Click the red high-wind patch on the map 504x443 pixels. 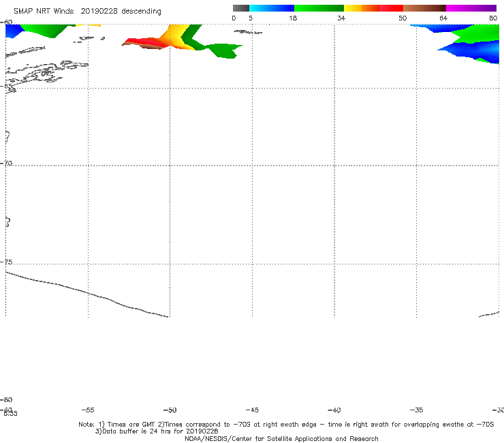pos(146,41)
